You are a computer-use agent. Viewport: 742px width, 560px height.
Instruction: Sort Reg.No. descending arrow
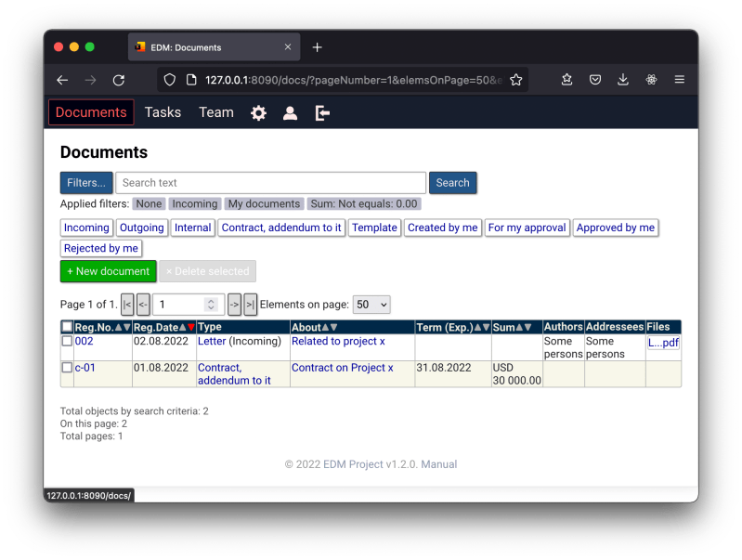tap(126, 327)
